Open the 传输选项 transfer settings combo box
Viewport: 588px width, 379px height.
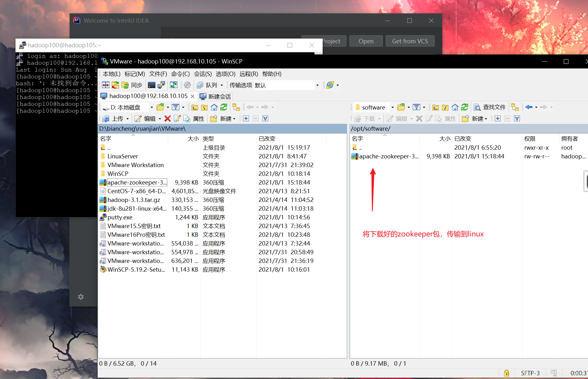pyautogui.click(x=287, y=85)
